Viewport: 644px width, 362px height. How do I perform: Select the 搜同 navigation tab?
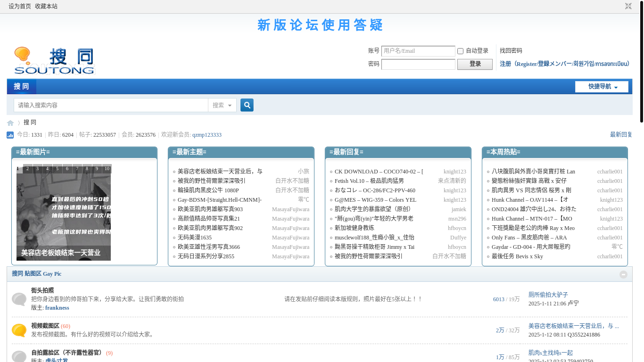coord(21,87)
